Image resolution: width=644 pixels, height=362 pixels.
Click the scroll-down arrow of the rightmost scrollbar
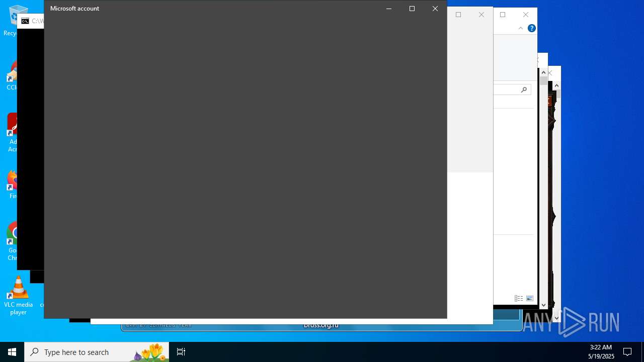coord(556,318)
